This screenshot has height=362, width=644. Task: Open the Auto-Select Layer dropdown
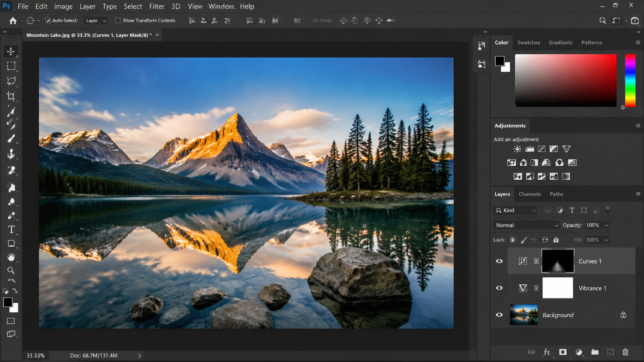tap(95, 20)
